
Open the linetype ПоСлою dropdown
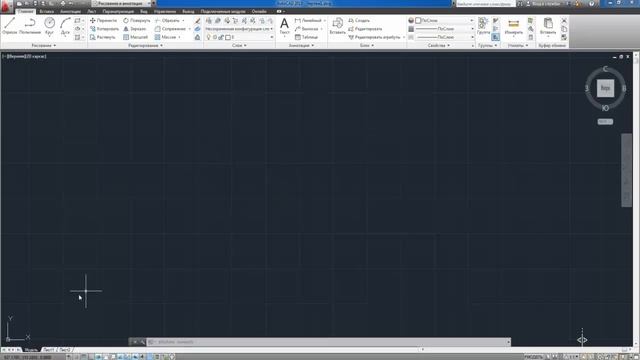[444, 37]
